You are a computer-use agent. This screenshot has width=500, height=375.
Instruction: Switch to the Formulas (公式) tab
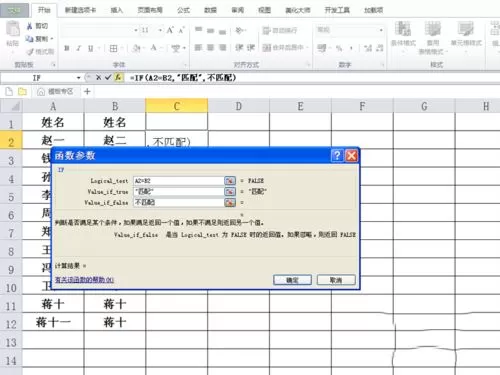tap(183, 10)
